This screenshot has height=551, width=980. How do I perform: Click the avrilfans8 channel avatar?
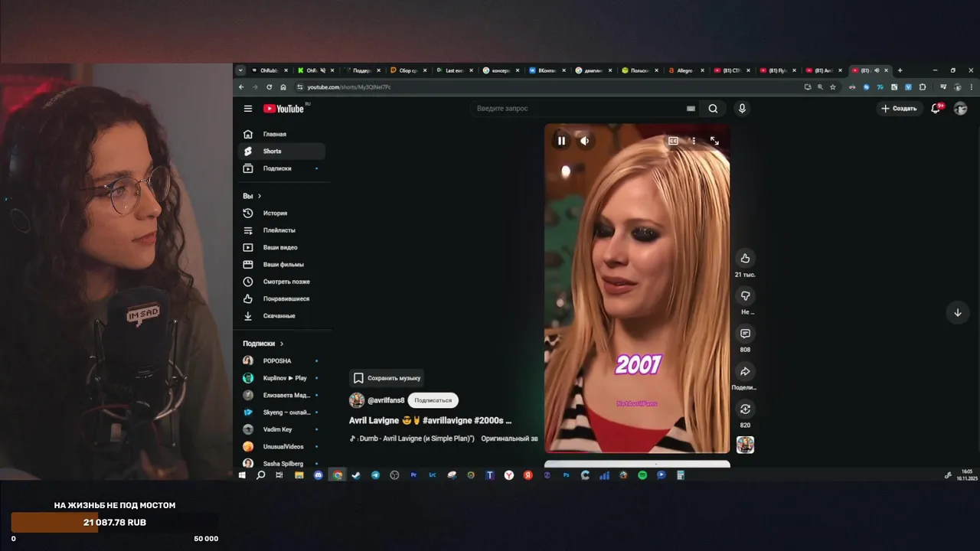coord(357,400)
